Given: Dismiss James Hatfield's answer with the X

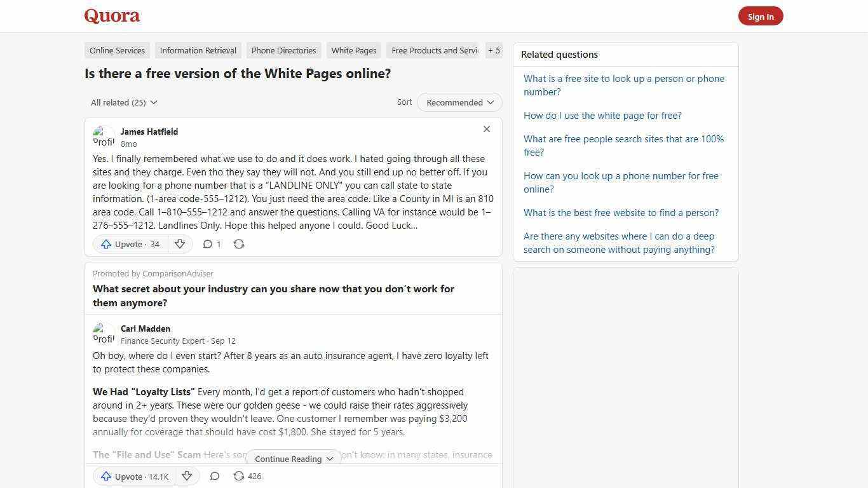Looking at the screenshot, I should (x=486, y=129).
